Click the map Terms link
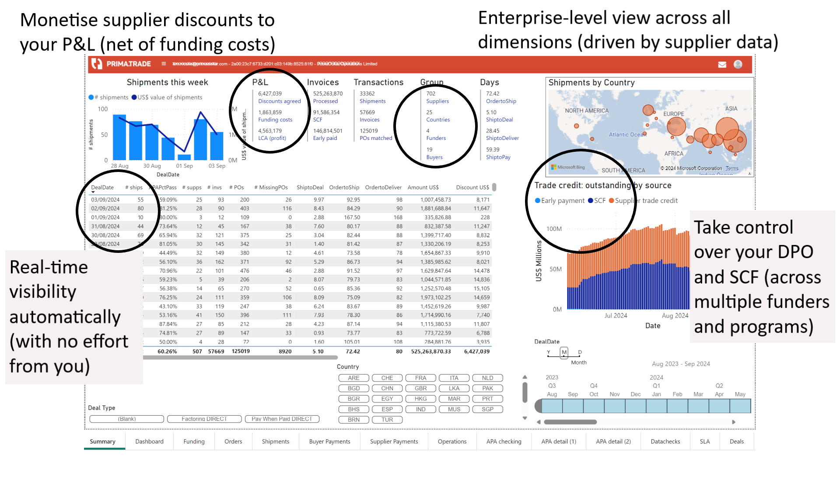The width and height of the screenshot is (840, 504). 731,168
